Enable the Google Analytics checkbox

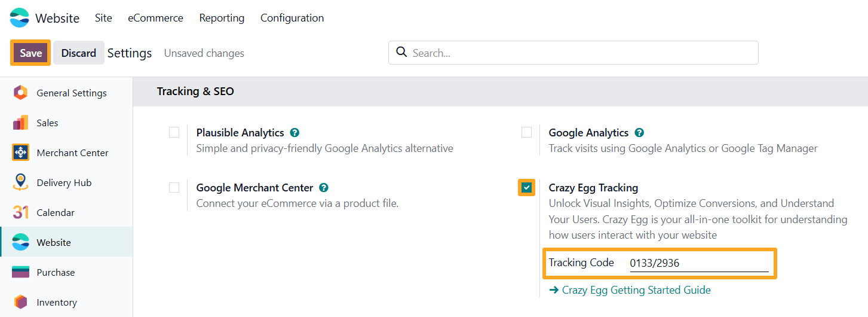coord(526,132)
